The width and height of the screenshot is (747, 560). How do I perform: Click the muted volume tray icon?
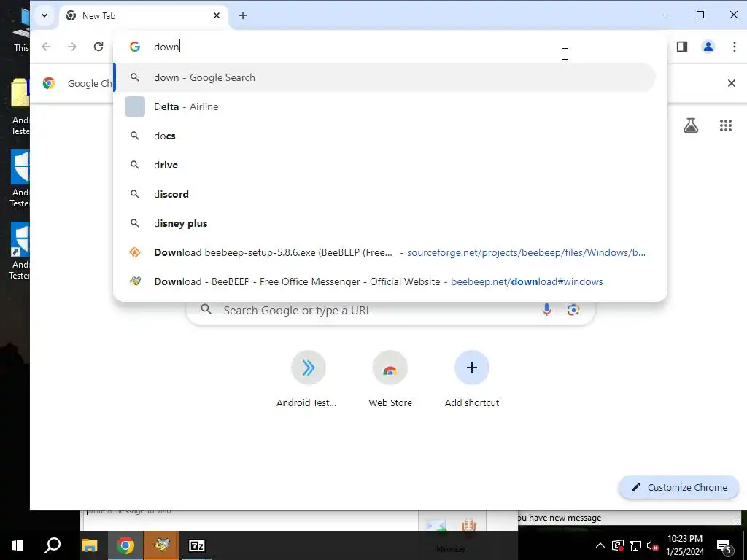click(x=653, y=545)
